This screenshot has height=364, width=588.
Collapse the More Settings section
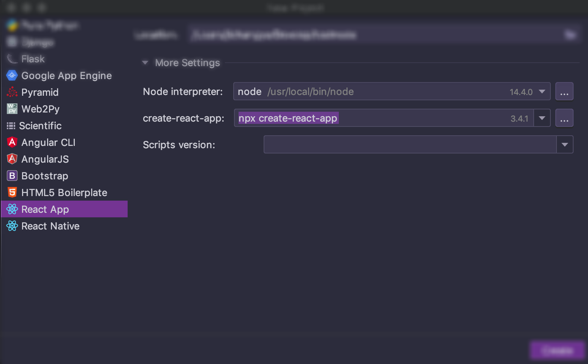(145, 63)
